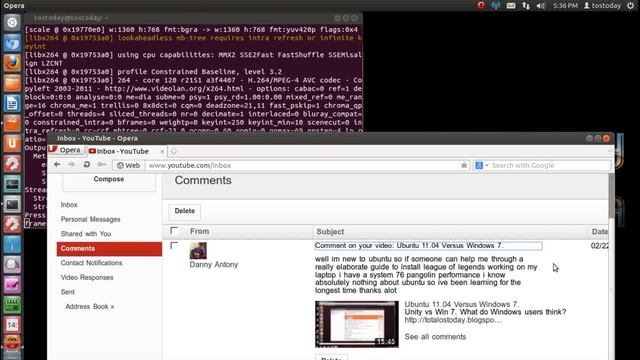The width and height of the screenshot is (640, 360).
Task: Click the Compose button
Action: click(x=109, y=181)
